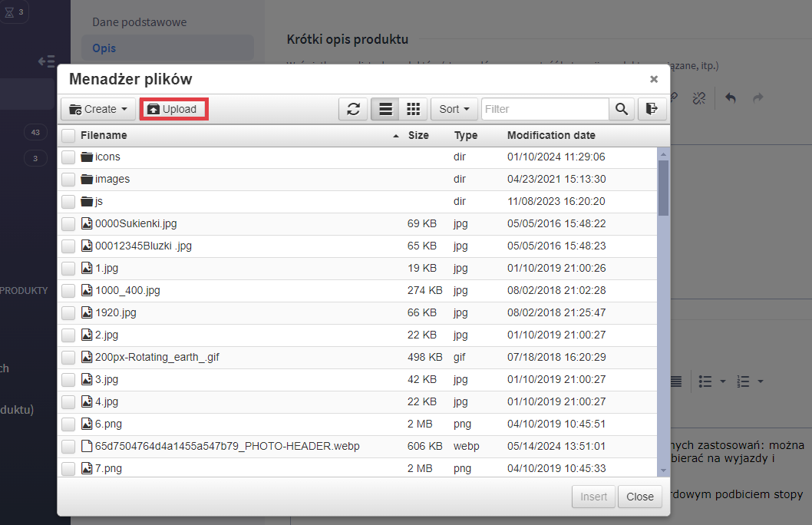Switch to grid thumbnails view
812x525 pixels.
[413, 109]
